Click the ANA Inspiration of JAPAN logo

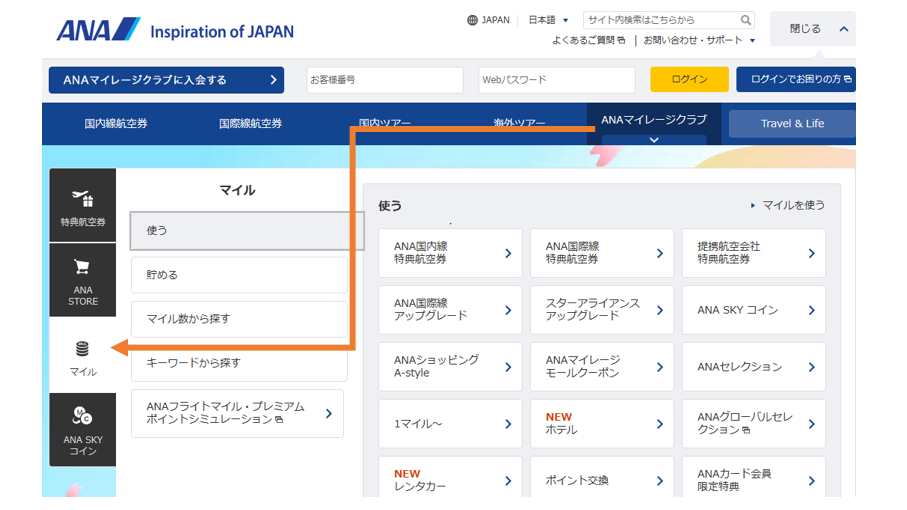(175, 30)
